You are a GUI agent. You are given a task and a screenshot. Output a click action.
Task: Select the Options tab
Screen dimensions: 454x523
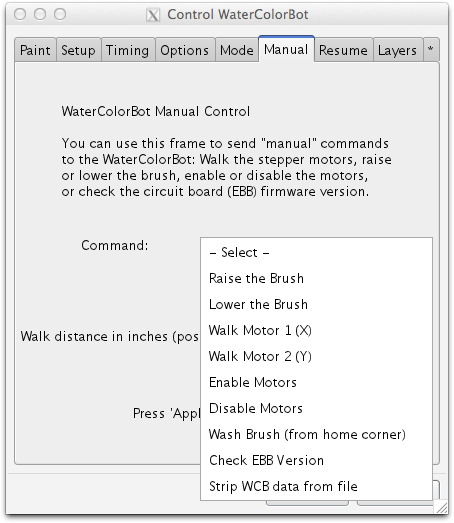[x=184, y=50]
